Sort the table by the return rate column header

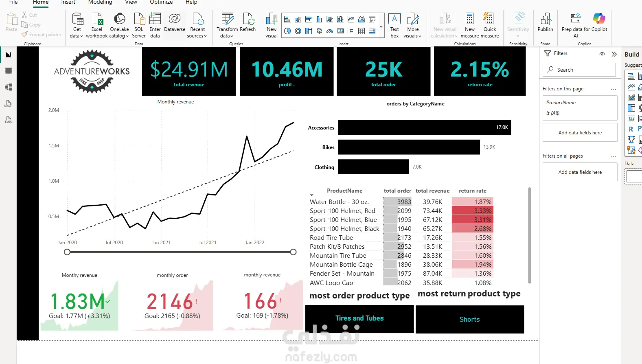click(x=472, y=191)
